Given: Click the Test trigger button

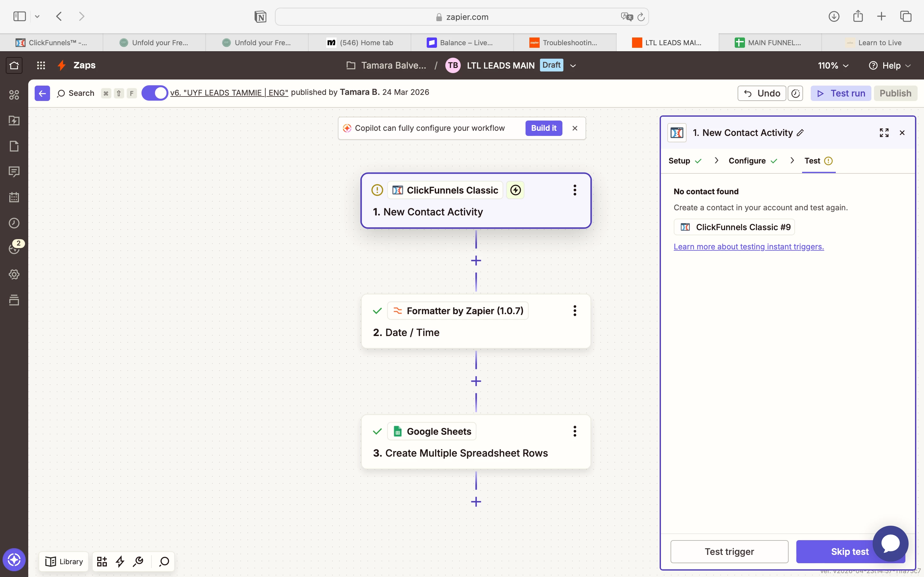Looking at the screenshot, I should (729, 551).
